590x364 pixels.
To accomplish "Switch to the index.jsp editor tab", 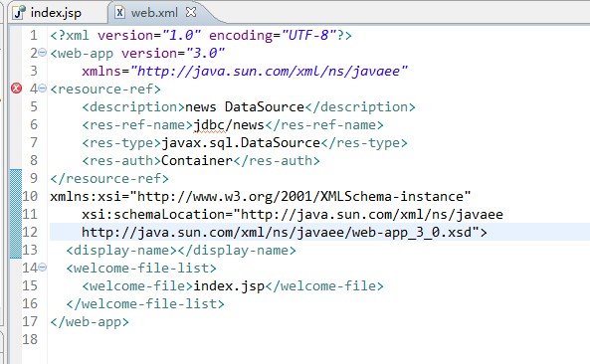I will click(x=56, y=13).
